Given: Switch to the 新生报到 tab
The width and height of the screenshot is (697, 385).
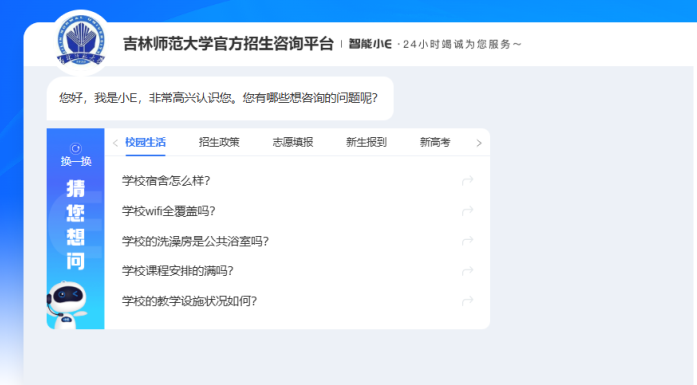Looking at the screenshot, I should tap(366, 142).
